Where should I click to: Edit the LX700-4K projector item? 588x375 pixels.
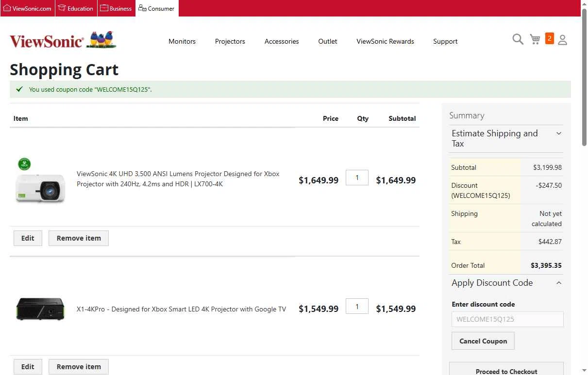(x=28, y=238)
